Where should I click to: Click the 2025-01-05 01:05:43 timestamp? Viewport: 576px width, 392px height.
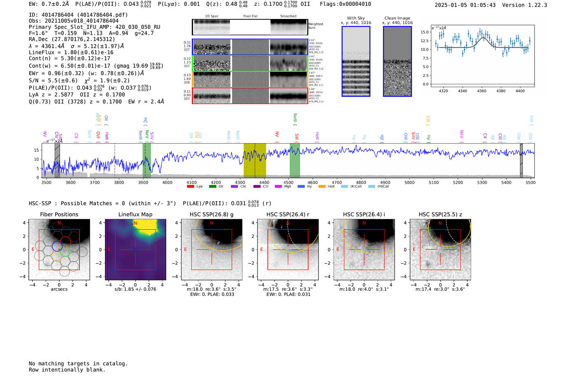pyautogui.click(x=465, y=5)
